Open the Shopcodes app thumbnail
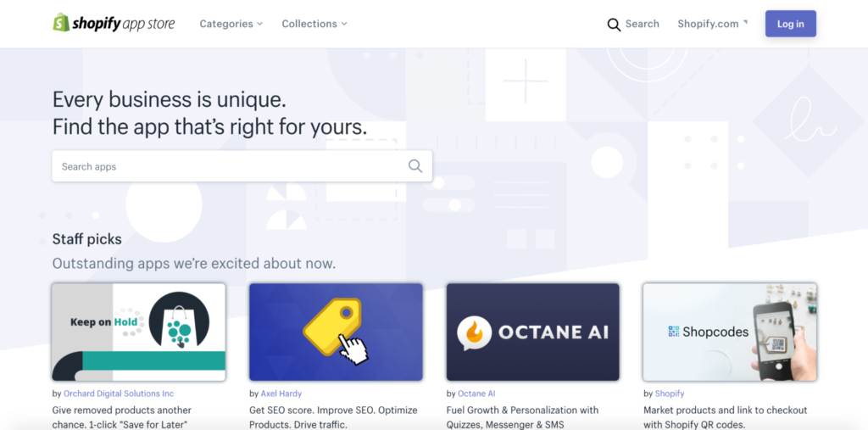Image resolution: width=868 pixels, height=430 pixels. click(730, 332)
